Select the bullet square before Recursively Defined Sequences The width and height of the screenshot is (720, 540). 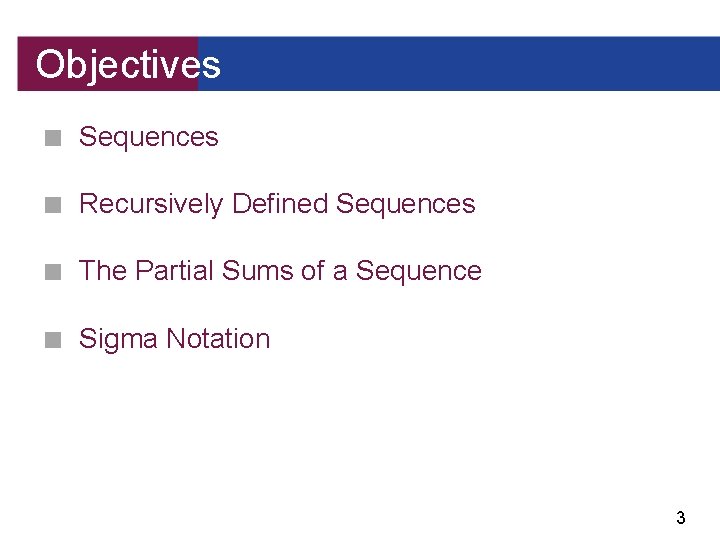click(x=53, y=205)
